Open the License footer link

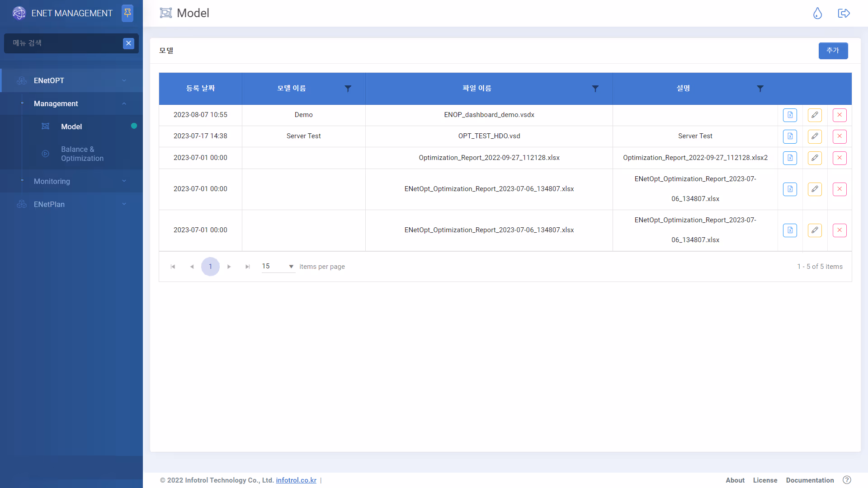[x=765, y=480]
